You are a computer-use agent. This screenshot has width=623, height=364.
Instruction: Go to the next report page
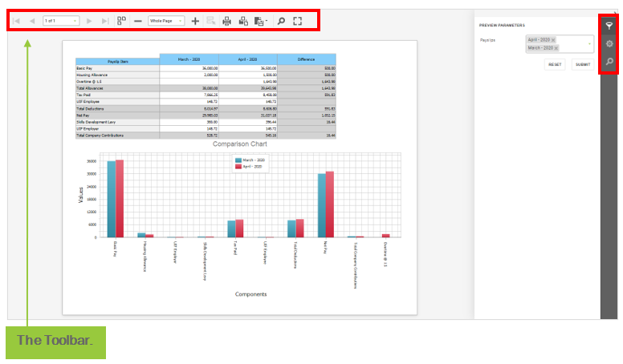(x=89, y=21)
